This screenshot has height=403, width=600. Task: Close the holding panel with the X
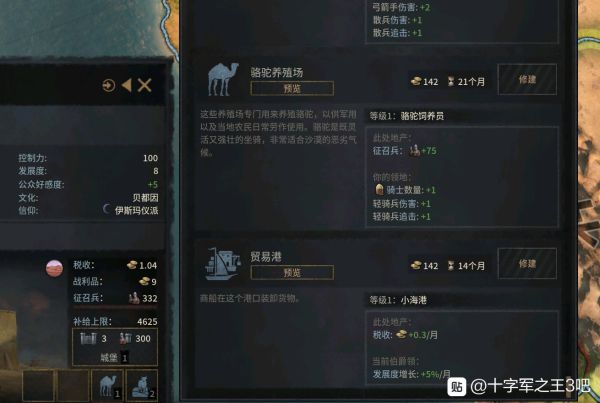point(144,85)
